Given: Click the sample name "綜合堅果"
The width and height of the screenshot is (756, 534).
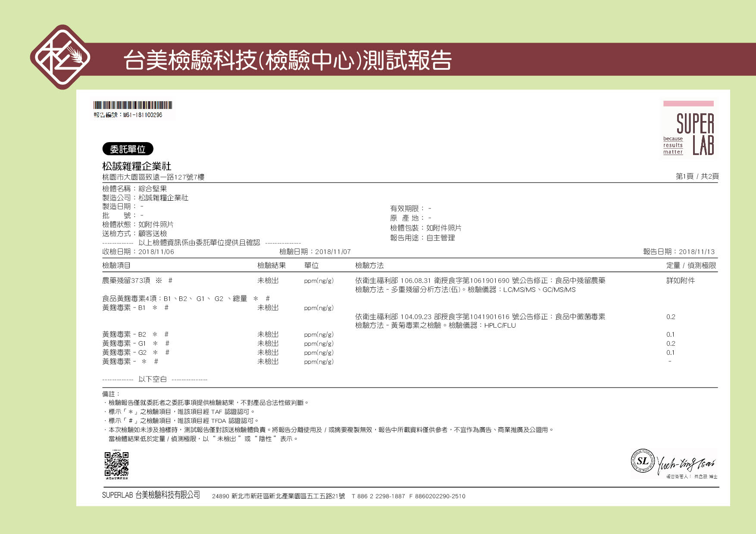Looking at the screenshot, I should 153,189.
